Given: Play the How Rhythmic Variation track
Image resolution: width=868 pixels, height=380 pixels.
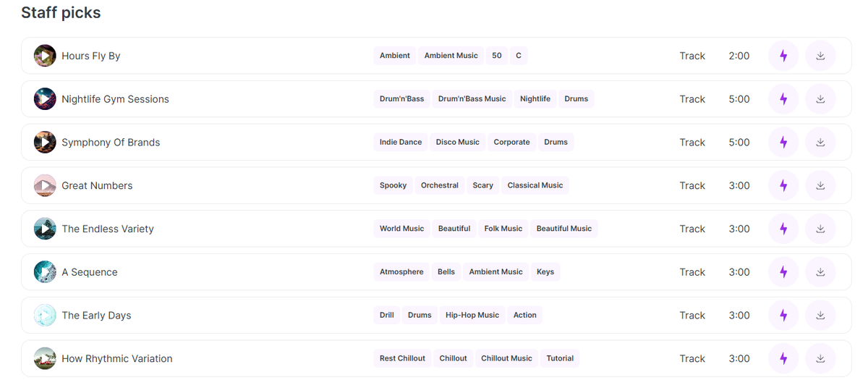Looking at the screenshot, I should pyautogui.click(x=45, y=359).
